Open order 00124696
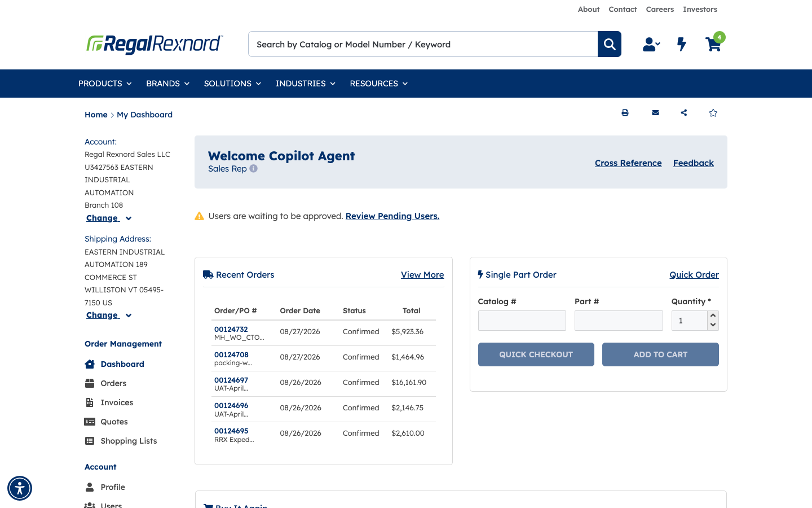Screen dimensions: 812x508 pos(231,405)
